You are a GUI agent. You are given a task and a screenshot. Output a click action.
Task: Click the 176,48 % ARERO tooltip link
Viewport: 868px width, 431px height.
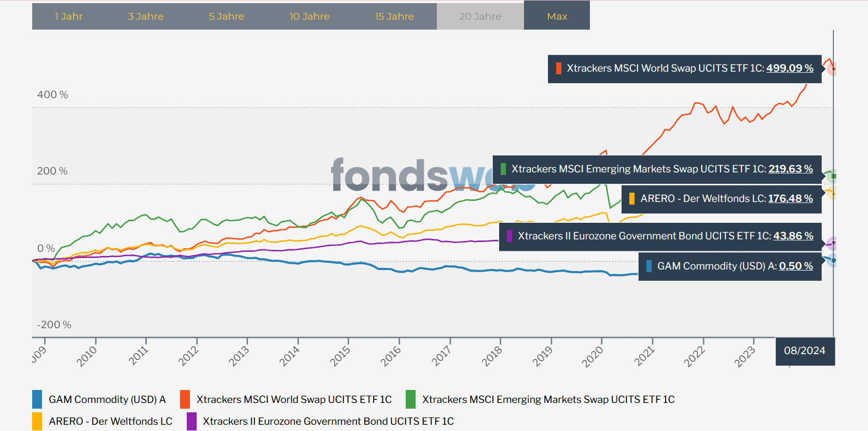[791, 198]
